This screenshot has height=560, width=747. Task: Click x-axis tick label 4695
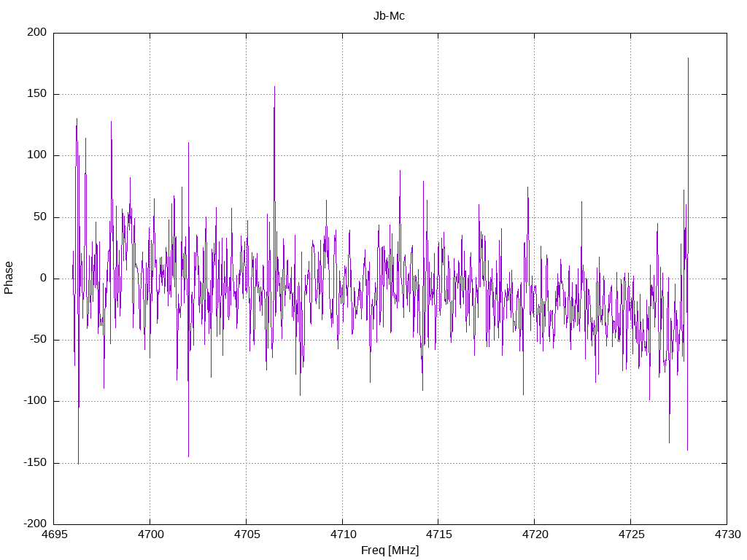click(x=54, y=534)
